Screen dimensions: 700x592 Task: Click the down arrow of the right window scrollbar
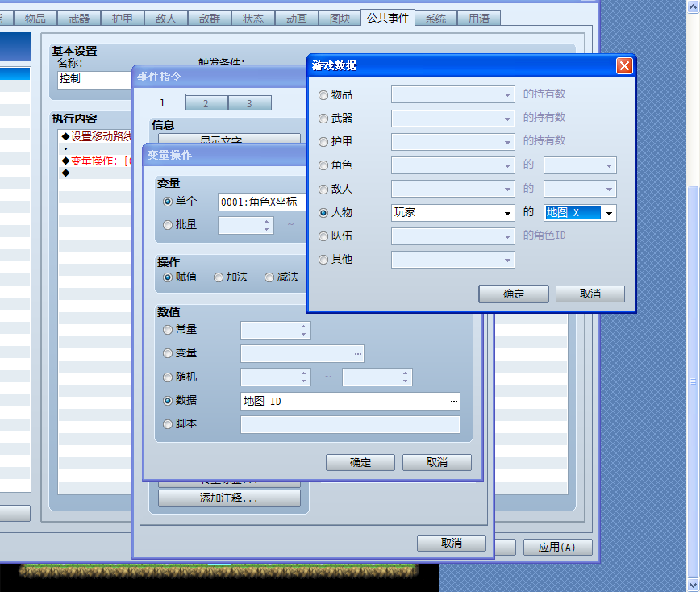(694, 585)
